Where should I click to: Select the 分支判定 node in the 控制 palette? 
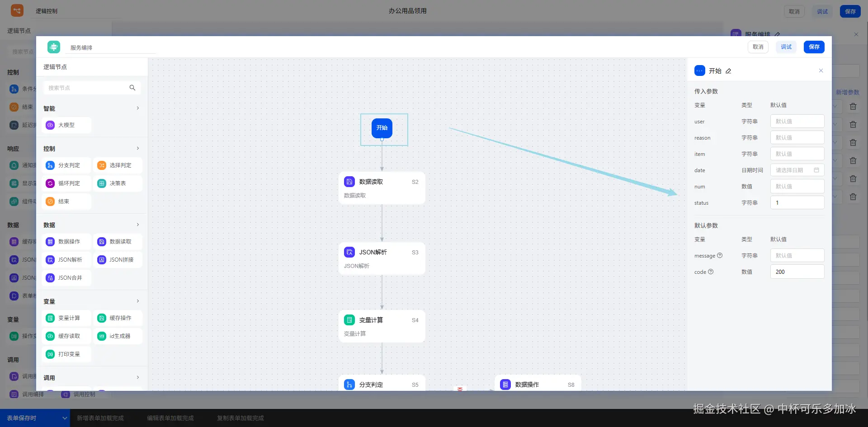[67, 165]
